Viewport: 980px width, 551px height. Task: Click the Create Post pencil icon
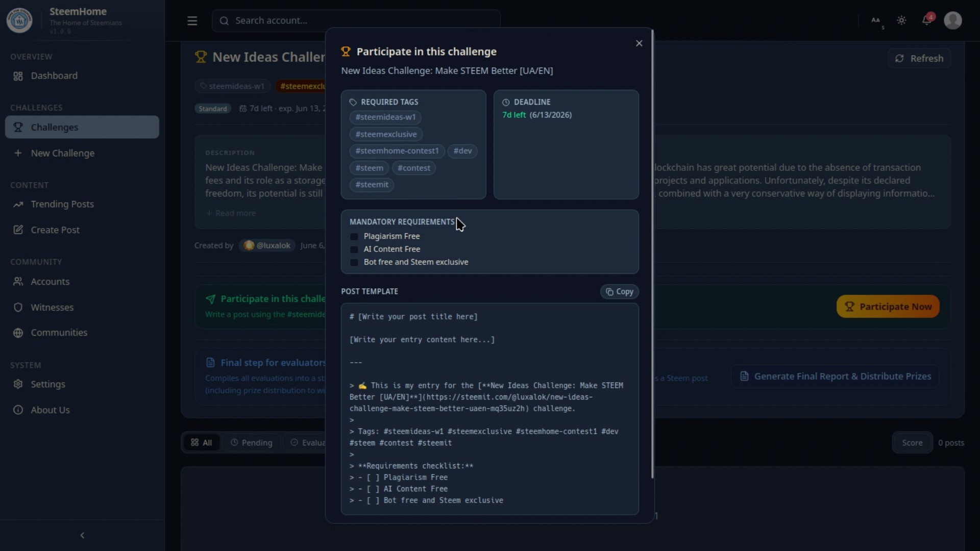coord(18,230)
